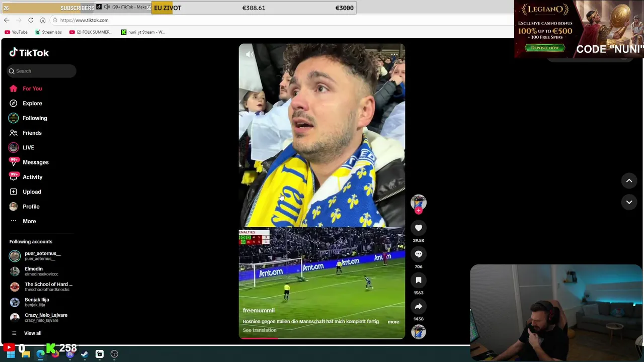The width and height of the screenshot is (644, 362).
Task: Open The School of Hard Knocks account
Action: coord(41,287)
